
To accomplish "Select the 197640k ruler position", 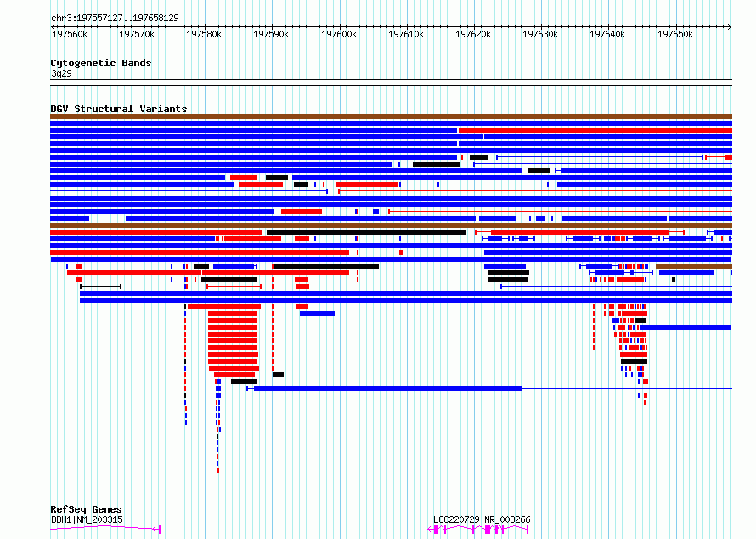I will (607, 34).
